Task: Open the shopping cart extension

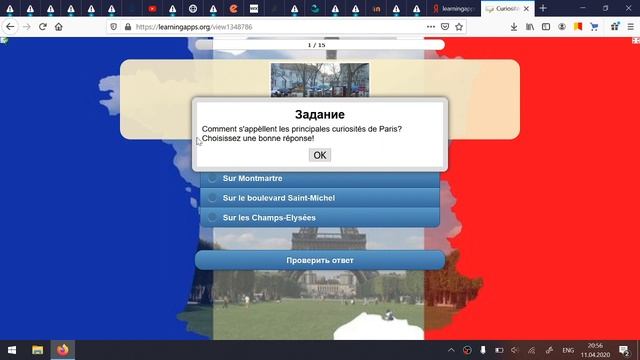Action: pyautogui.click(x=594, y=27)
